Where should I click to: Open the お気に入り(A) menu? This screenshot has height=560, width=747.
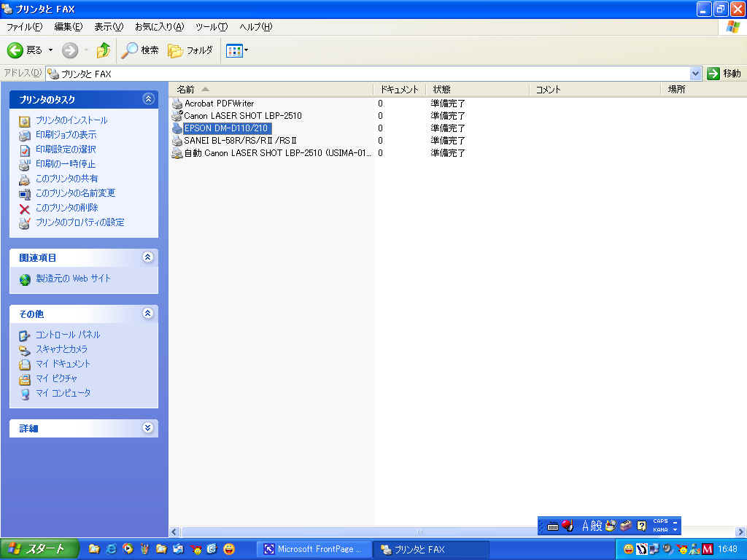pos(159,27)
